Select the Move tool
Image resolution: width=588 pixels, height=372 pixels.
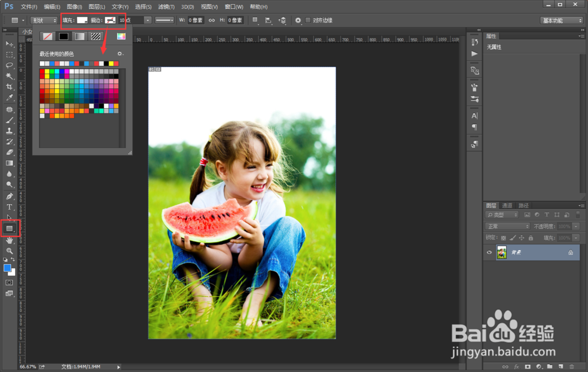point(9,44)
